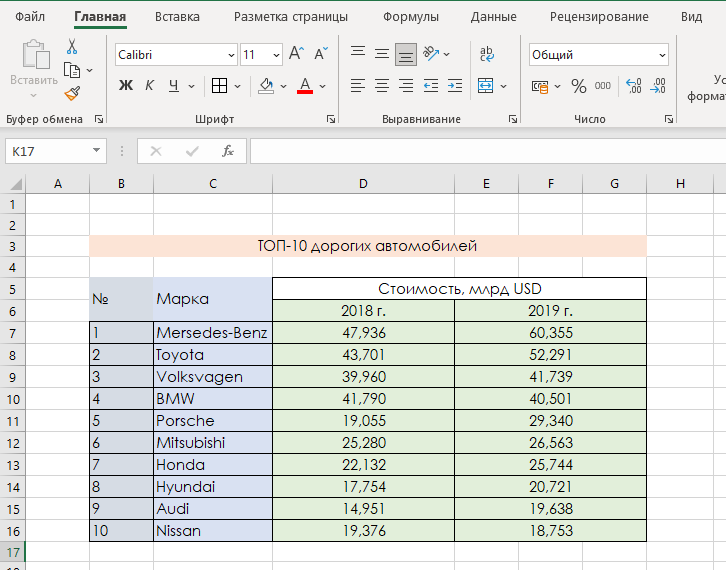
Task: Switch to the Вставка tab
Action: pos(177,17)
